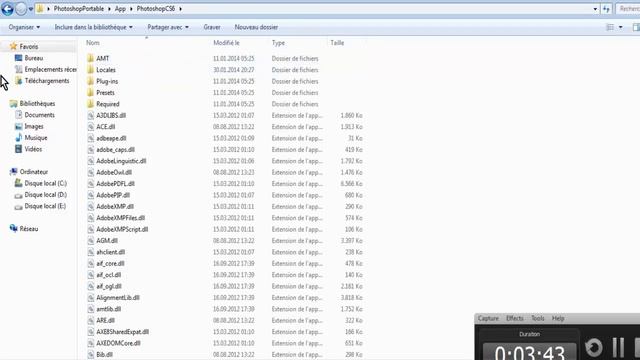Select the amtlib.dll file name

tap(108, 309)
